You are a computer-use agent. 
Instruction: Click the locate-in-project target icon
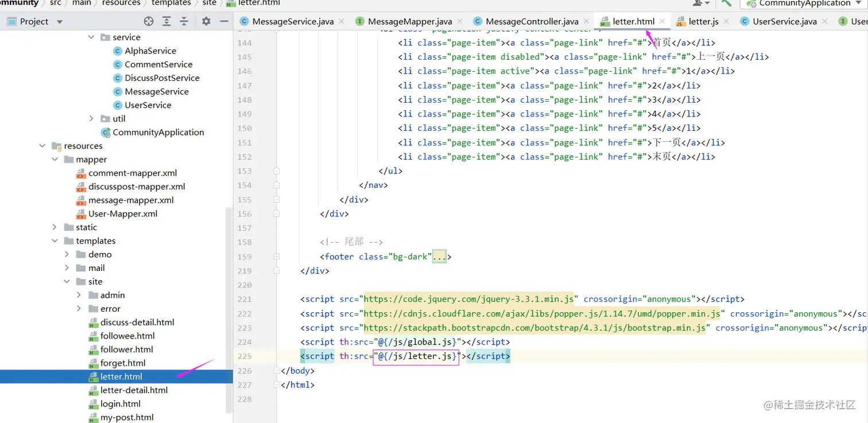point(149,21)
